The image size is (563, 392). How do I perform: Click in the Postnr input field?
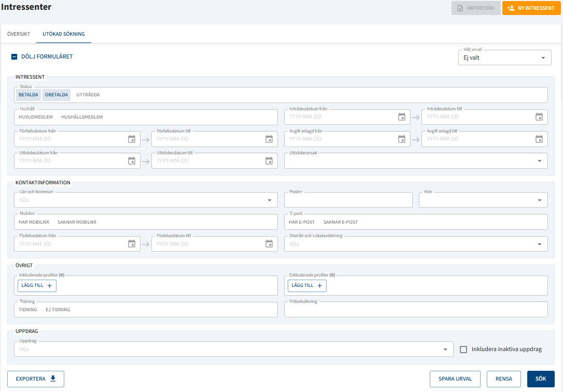click(x=348, y=200)
